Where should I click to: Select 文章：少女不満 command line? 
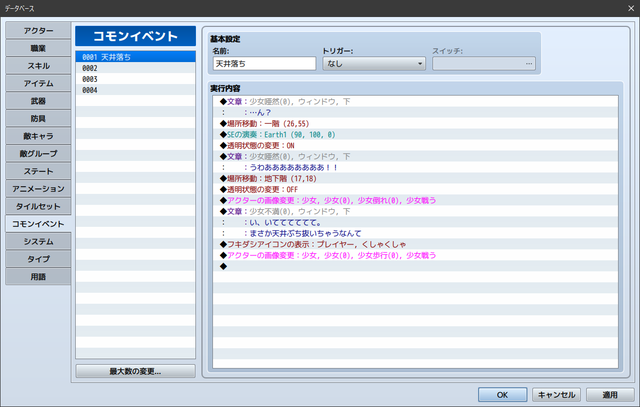(x=415, y=211)
